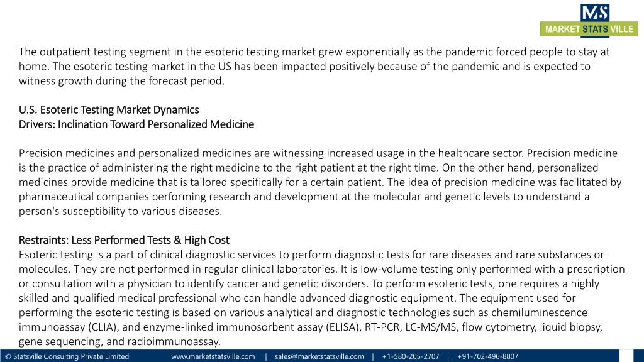Click the paragraph starting with Esoteric testing

(321, 298)
